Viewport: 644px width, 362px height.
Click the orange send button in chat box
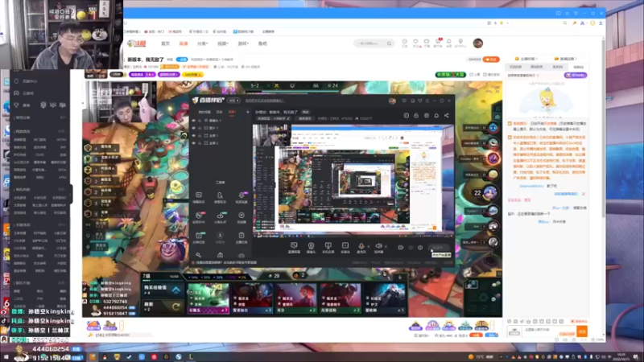(582, 331)
